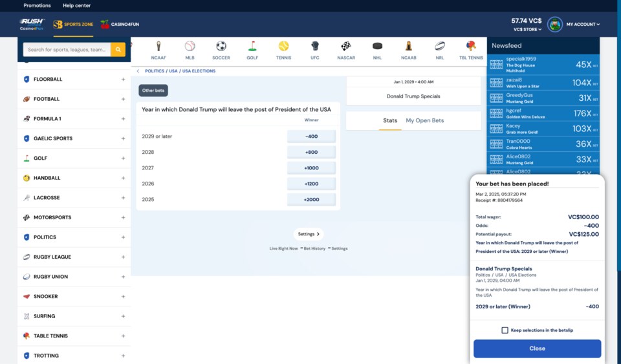The image size is (621, 364).
Task: Open the NHL puck icon
Action: (377, 47)
